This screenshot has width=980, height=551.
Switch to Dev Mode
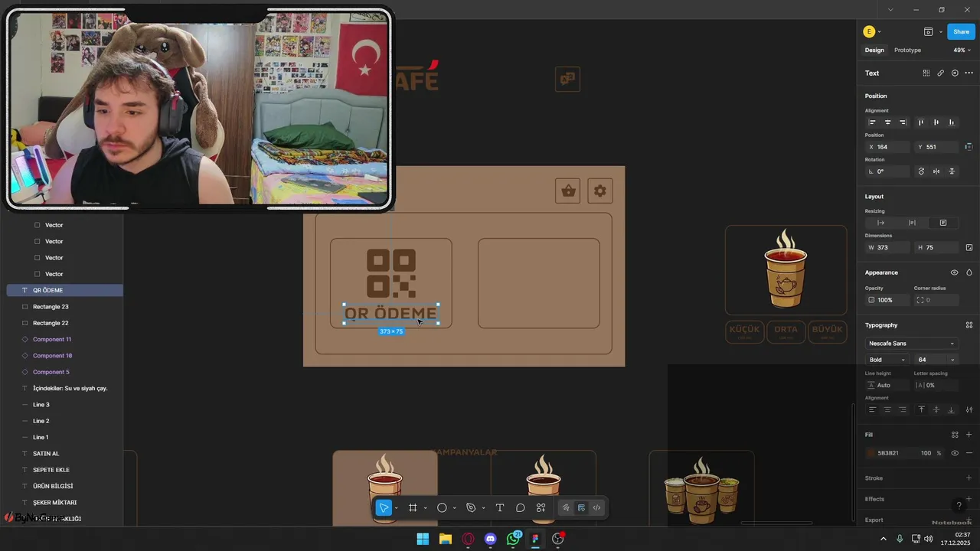point(596,507)
